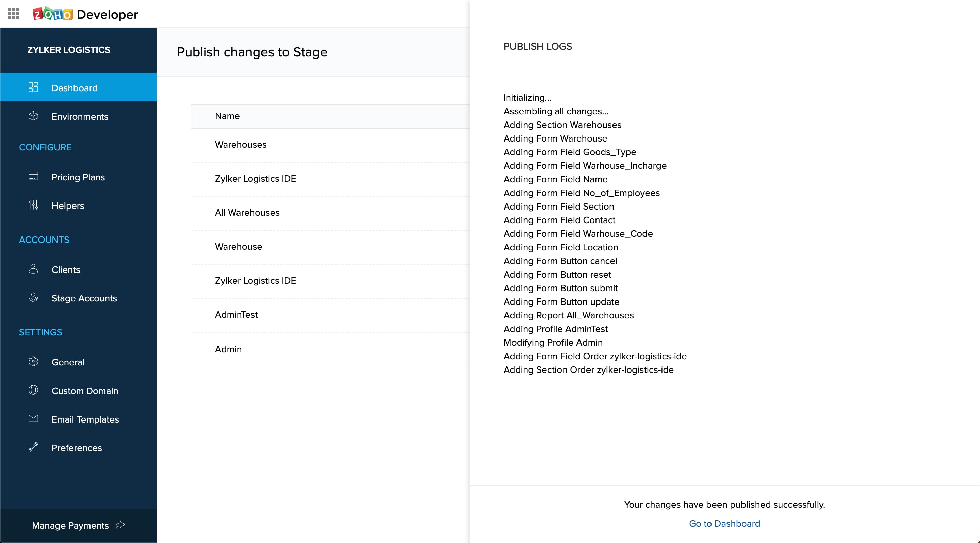Click the Environments cube icon
The image size is (980, 543).
33,116
